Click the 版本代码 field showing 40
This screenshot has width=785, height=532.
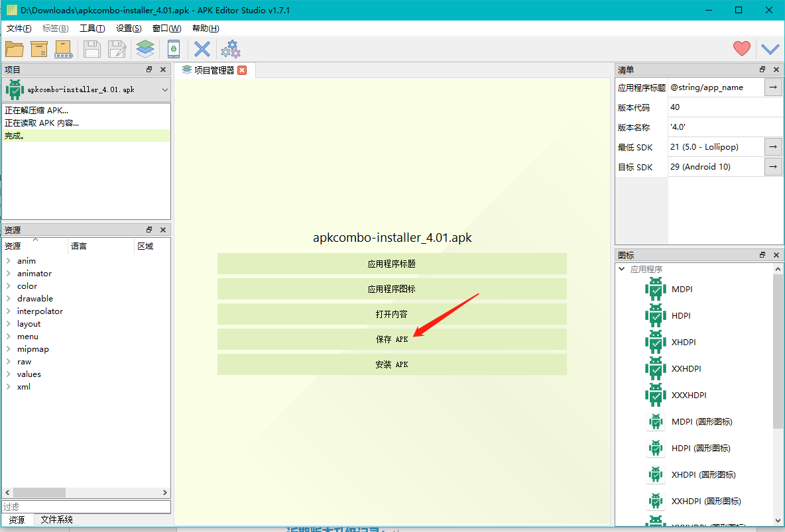725,107
